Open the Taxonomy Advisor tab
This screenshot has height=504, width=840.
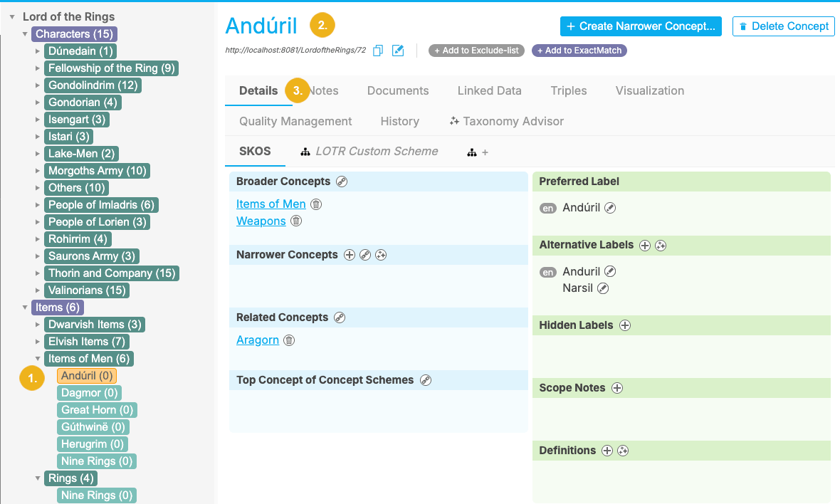click(506, 121)
